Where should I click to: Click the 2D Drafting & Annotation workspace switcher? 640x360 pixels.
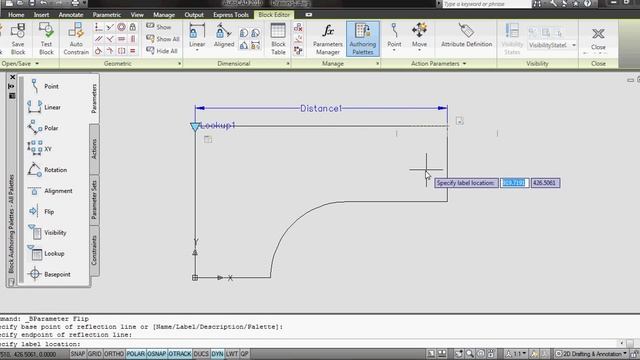[x=591, y=354]
